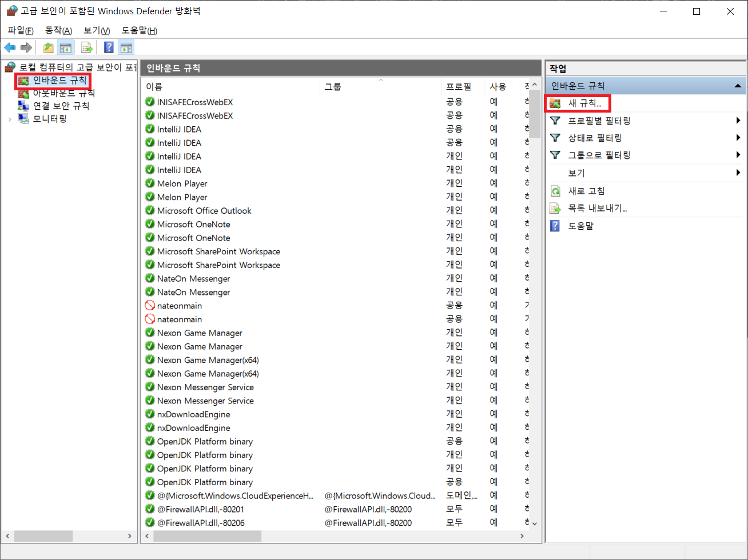Open the 프로필별 필터링 submenu arrow
The width and height of the screenshot is (748, 560).
[x=738, y=121]
